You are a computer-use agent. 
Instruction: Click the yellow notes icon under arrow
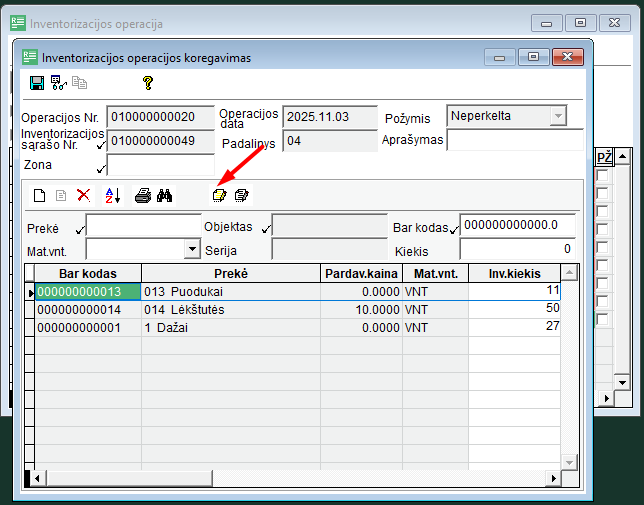pos(219,196)
